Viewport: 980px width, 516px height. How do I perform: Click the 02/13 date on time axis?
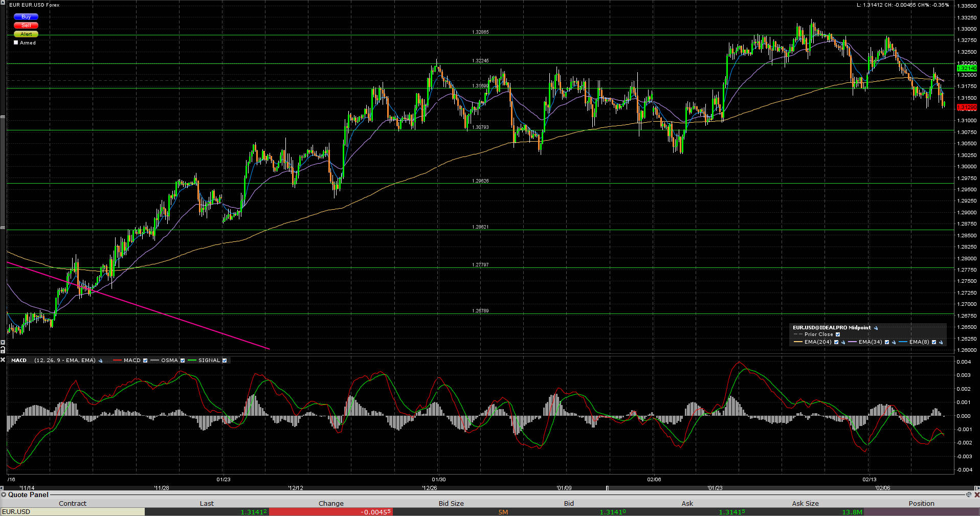(870, 480)
